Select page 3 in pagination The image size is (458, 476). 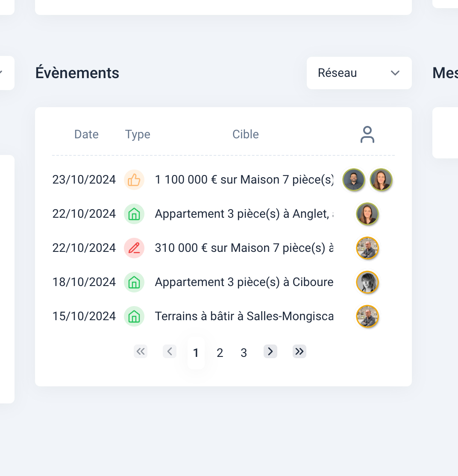tap(244, 353)
